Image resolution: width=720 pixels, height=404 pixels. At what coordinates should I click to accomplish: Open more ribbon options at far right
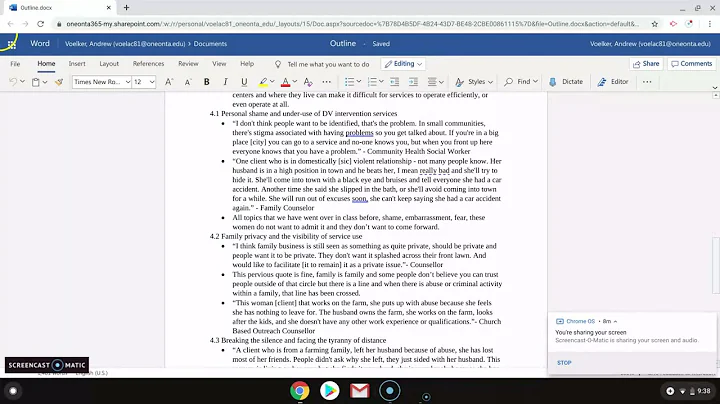[647, 82]
